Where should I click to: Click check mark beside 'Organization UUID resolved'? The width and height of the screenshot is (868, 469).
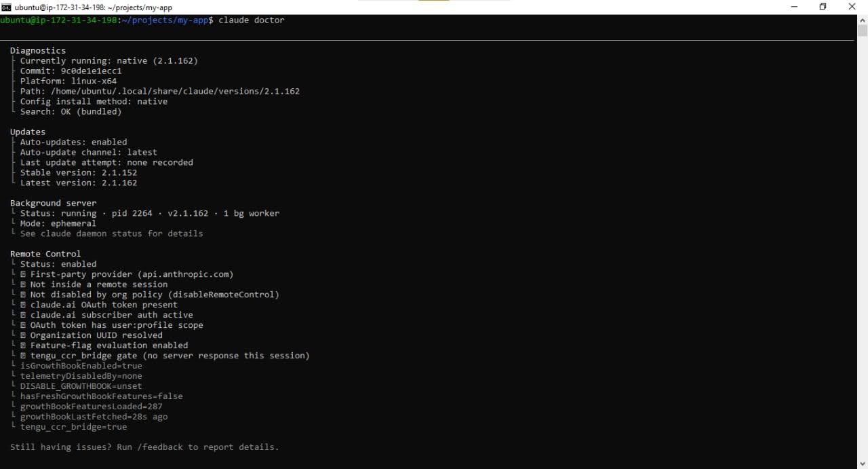tap(23, 336)
